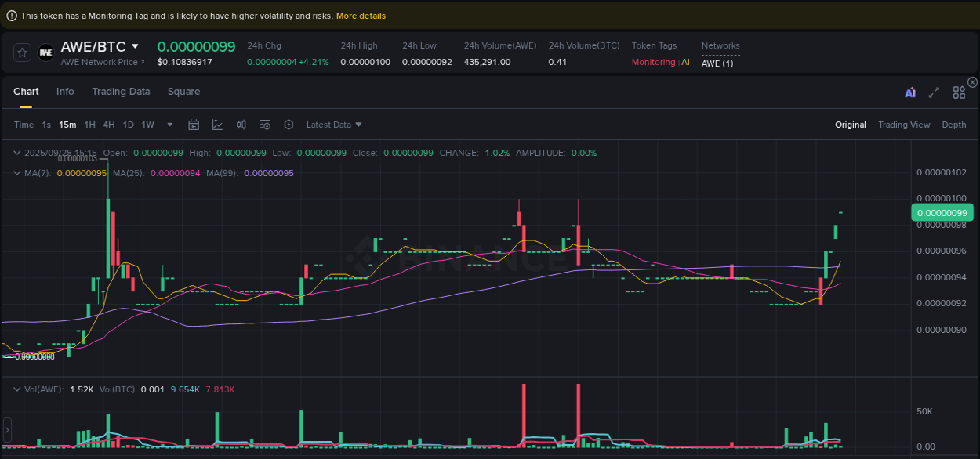This screenshot has width=980, height=459.
Task: Select the line chart style icon
Action: click(x=217, y=124)
